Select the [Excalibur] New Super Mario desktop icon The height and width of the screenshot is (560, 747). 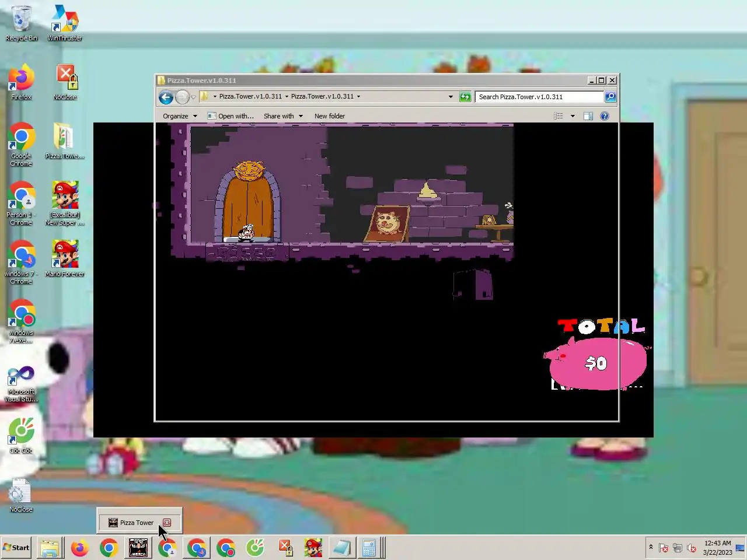[65, 204]
